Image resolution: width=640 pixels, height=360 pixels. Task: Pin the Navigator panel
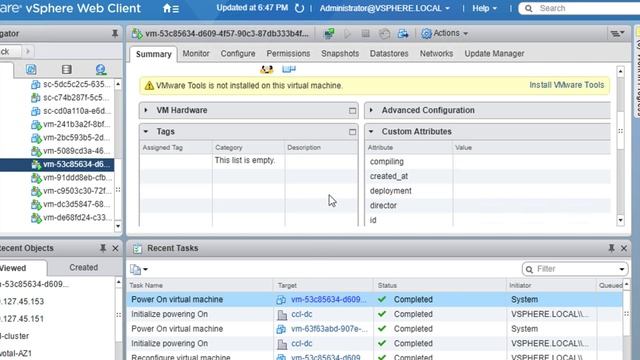[115, 33]
